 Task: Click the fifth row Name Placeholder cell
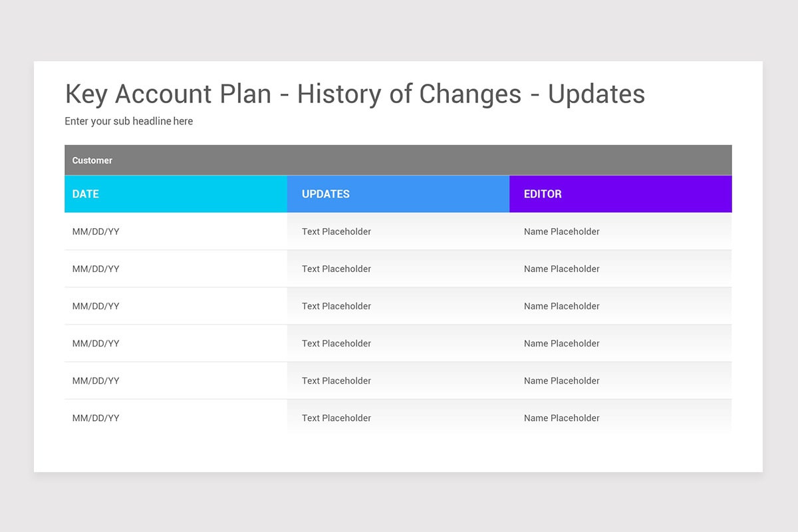[562, 380]
